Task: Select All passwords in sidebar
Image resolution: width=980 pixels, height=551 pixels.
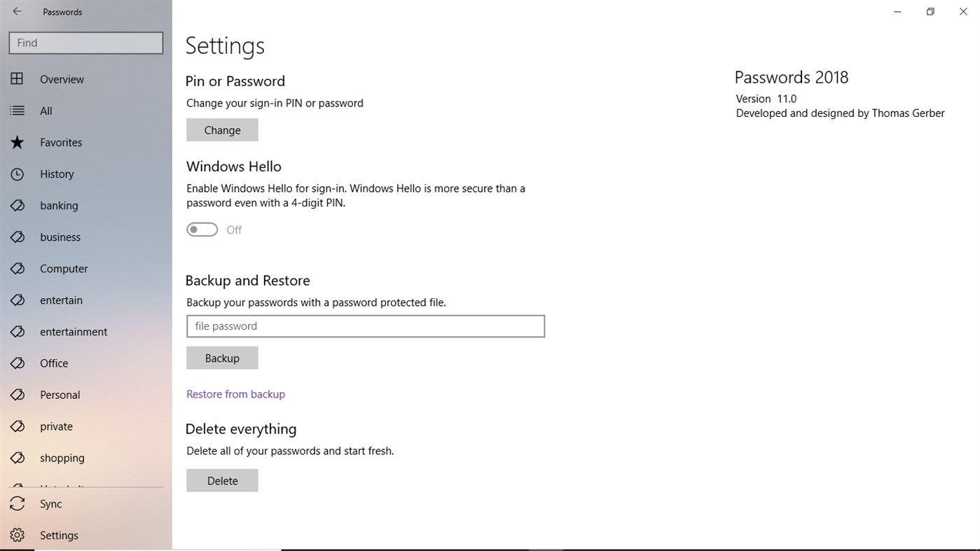Action: [86, 111]
